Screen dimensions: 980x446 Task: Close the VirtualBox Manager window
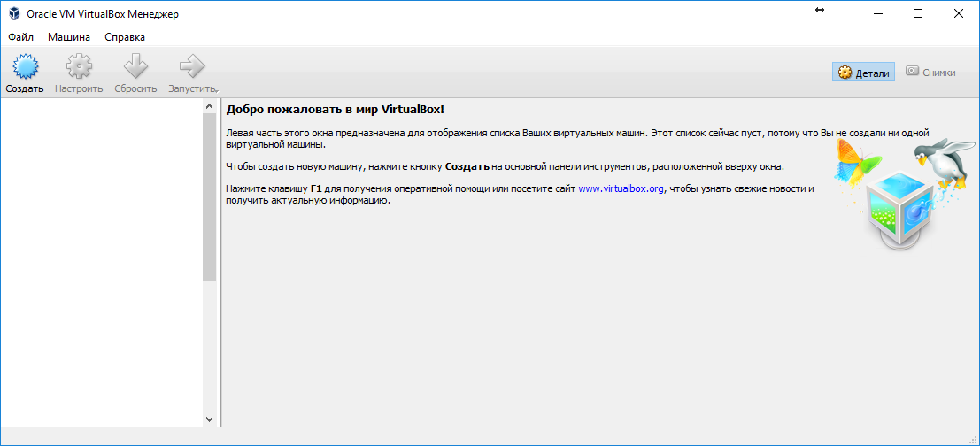[957, 14]
